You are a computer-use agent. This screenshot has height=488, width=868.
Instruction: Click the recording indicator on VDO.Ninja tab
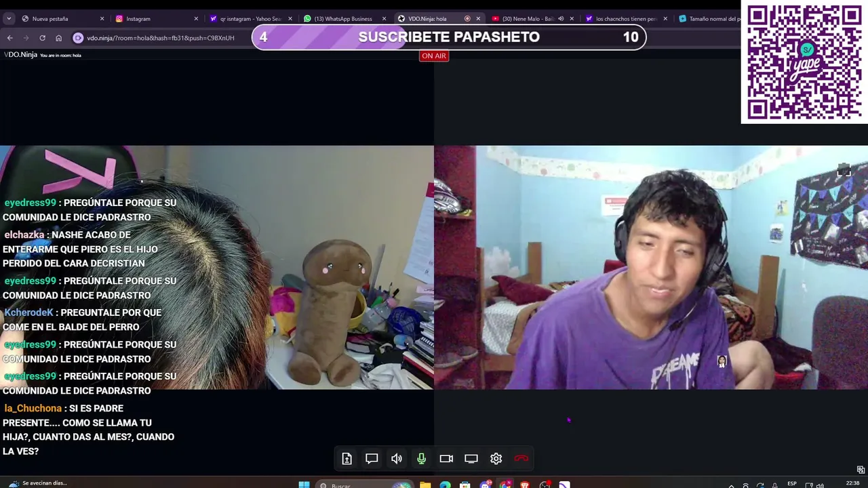pyautogui.click(x=467, y=19)
